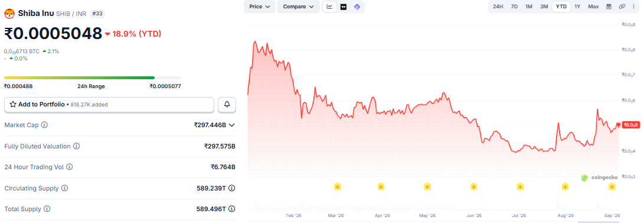Viewport: 644px width, 223px height.
Task: Switch to the line chart view icon
Action: pyautogui.click(x=330, y=7)
